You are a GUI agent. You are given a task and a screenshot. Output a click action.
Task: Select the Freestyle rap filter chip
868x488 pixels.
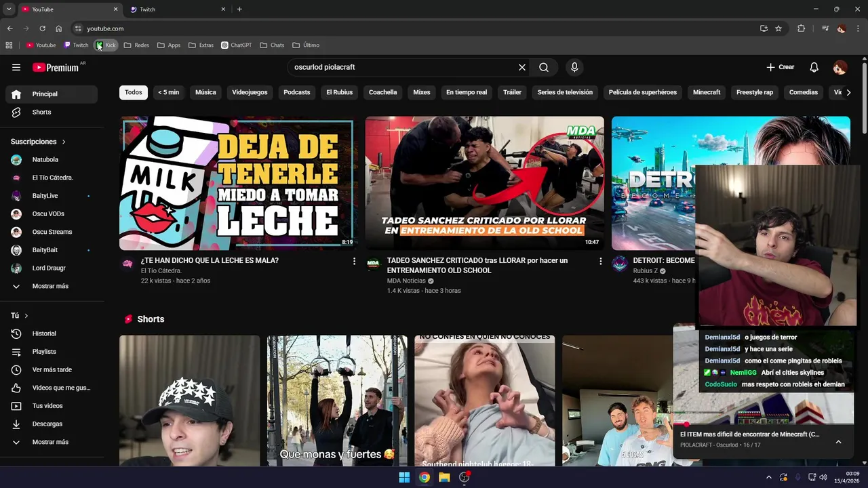coord(755,92)
